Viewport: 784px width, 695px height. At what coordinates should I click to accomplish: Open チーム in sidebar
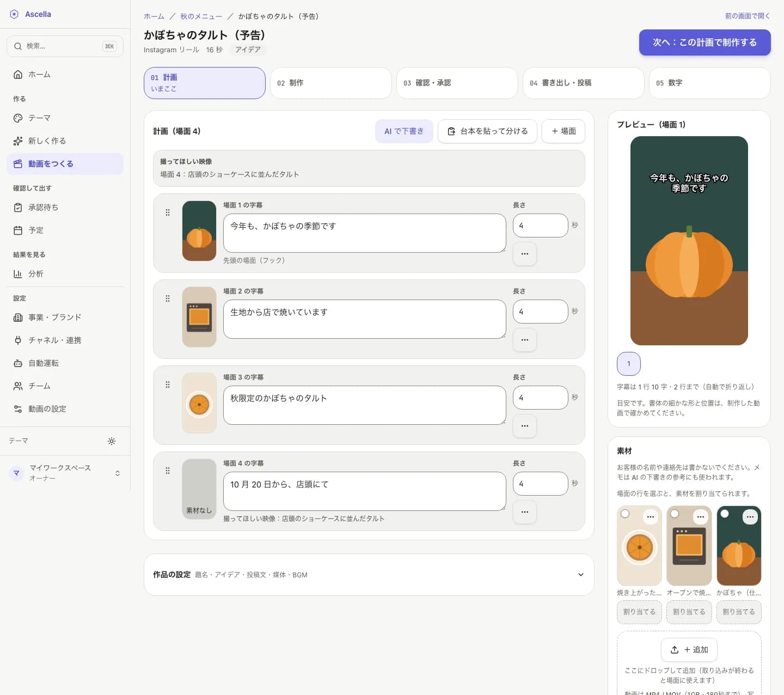click(65, 386)
